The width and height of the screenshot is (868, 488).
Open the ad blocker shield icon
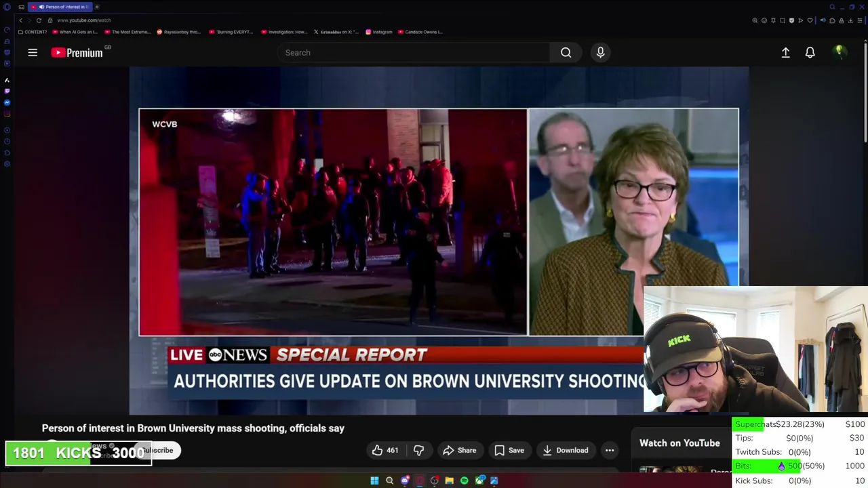tap(791, 20)
